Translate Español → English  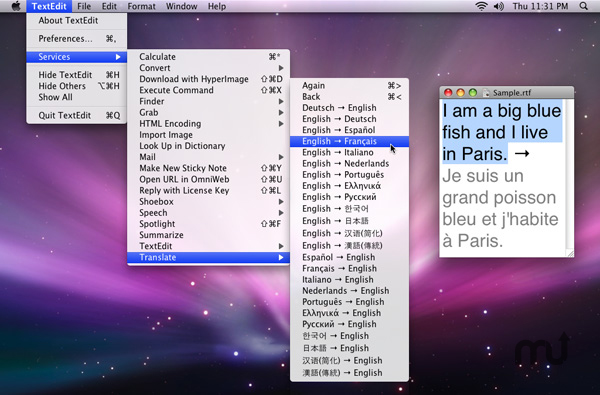click(349, 257)
